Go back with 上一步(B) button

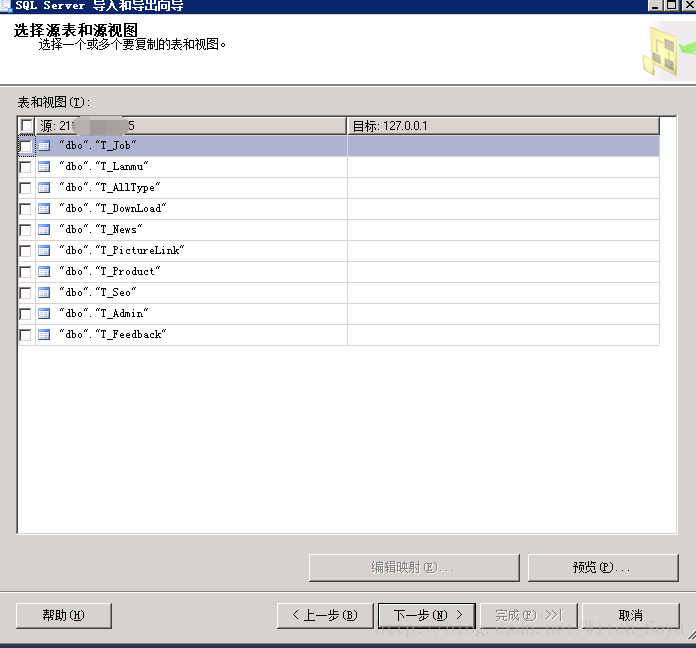[325, 615]
